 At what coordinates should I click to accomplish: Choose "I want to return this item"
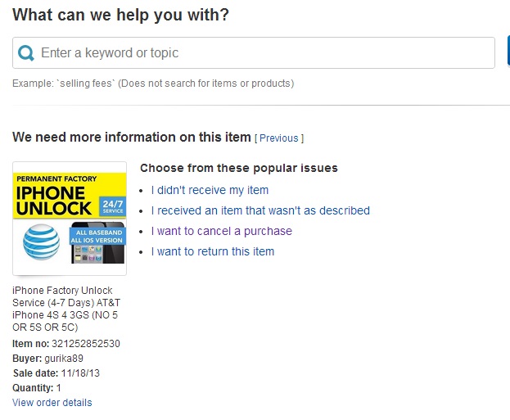tap(213, 251)
